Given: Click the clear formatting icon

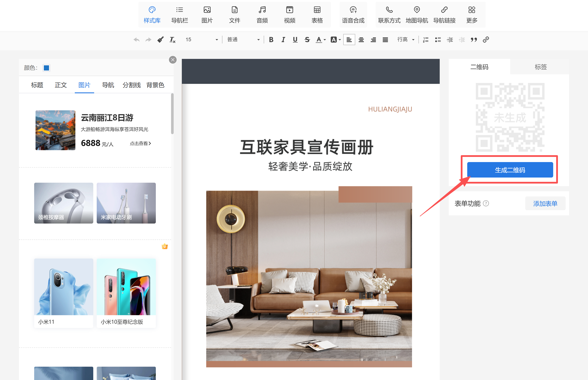Looking at the screenshot, I should point(172,40).
